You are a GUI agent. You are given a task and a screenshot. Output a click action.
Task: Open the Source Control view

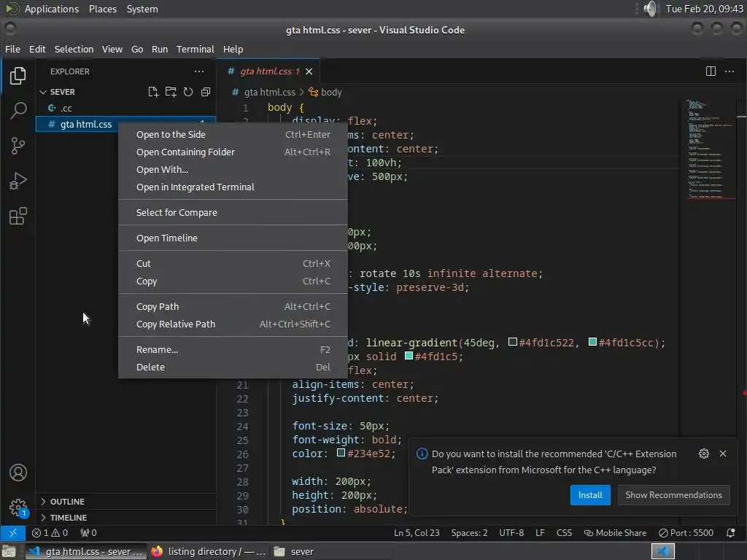point(18,146)
